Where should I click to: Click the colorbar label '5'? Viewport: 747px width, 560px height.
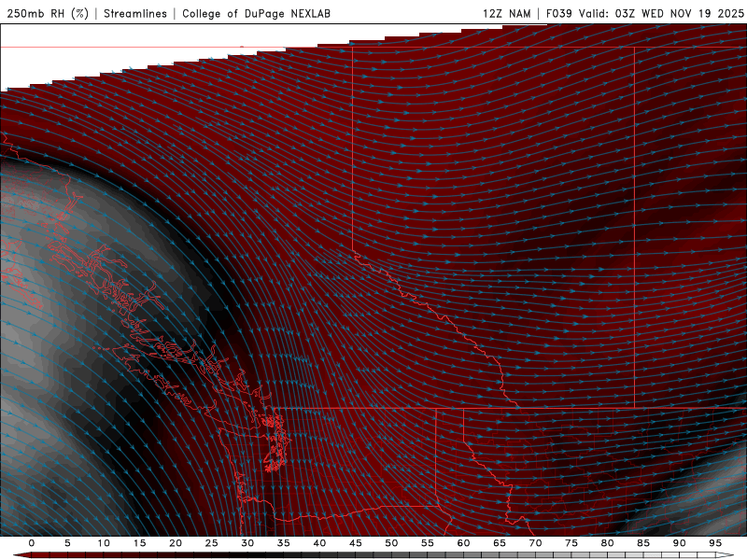[67, 543]
